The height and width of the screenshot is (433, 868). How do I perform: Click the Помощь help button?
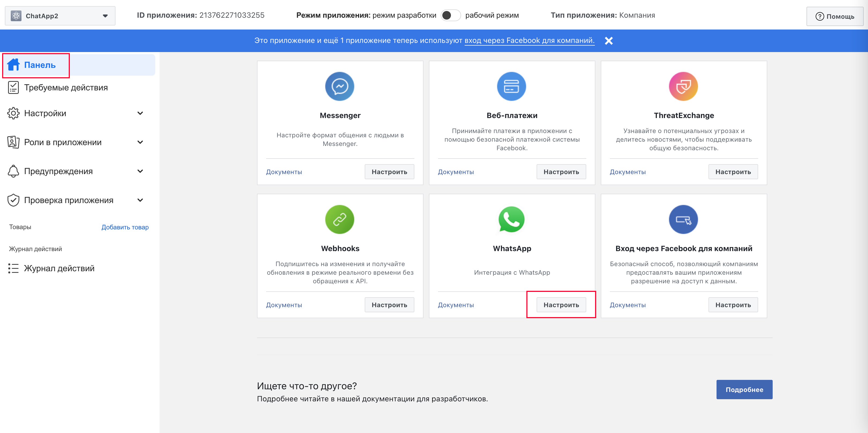tap(835, 16)
